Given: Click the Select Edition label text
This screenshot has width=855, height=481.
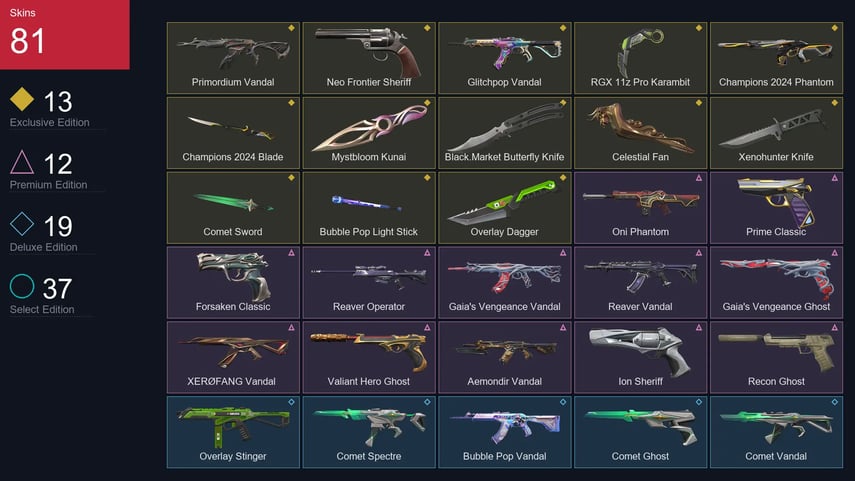Looking at the screenshot, I should (x=42, y=309).
